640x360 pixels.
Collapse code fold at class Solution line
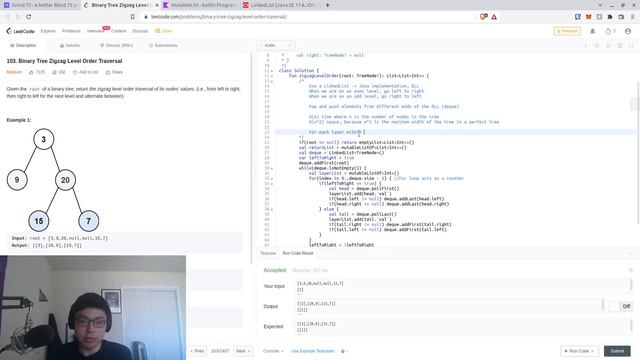[x=272, y=71]
